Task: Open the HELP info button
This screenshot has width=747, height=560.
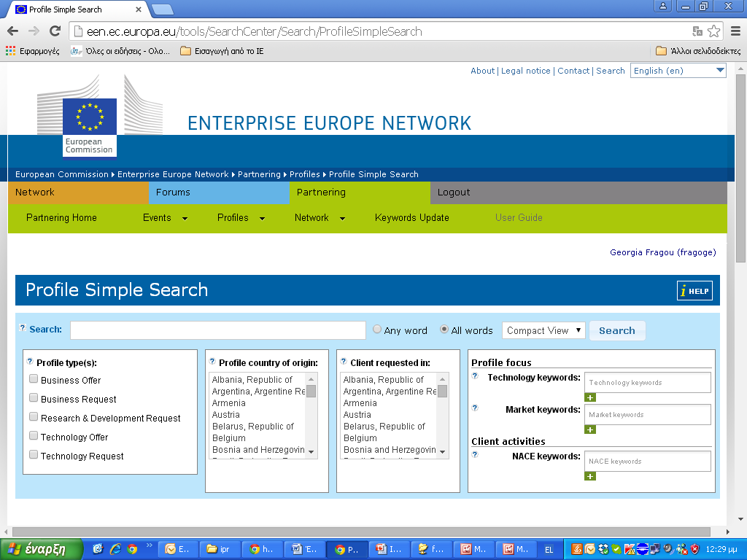Action: 694,290
